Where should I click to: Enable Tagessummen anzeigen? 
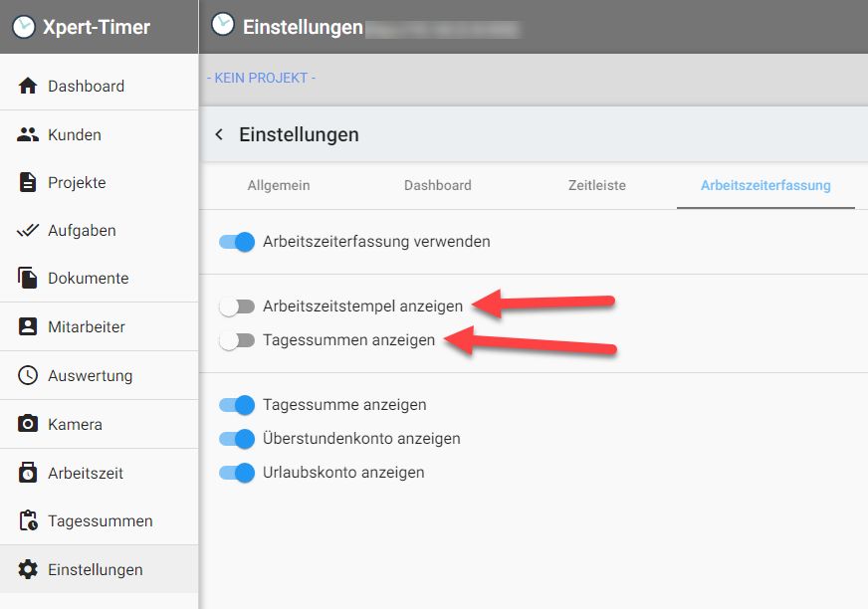pyautogui.click(x=237, y=339)
